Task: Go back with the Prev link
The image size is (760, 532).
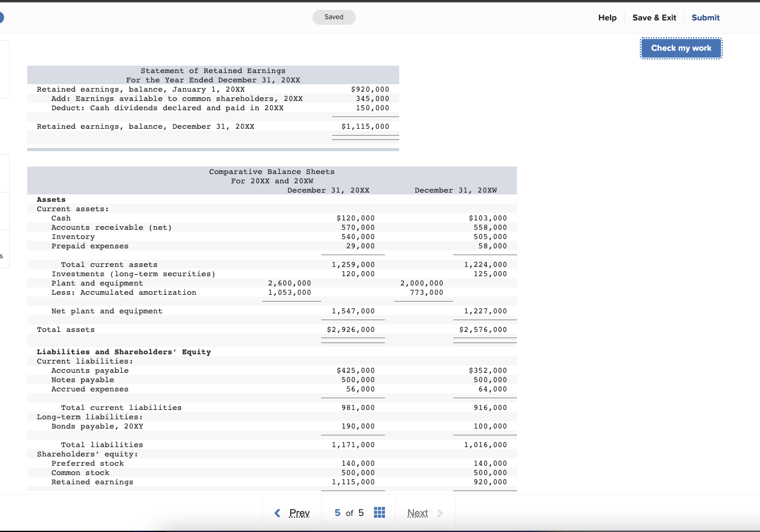Action: click(x=299, y=513)
